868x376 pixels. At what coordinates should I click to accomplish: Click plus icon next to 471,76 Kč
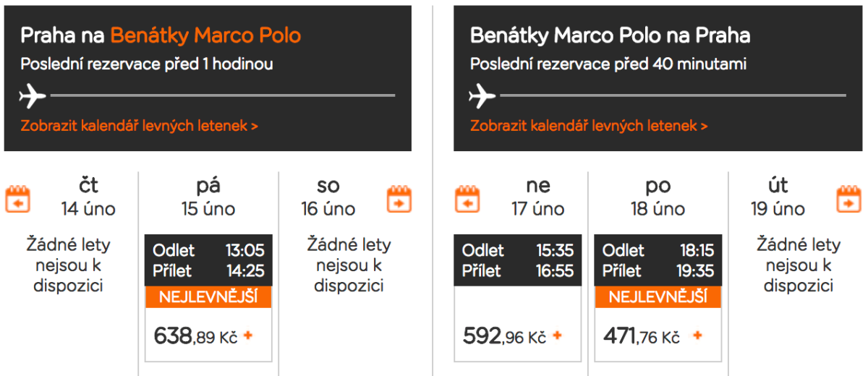[697, 336]
